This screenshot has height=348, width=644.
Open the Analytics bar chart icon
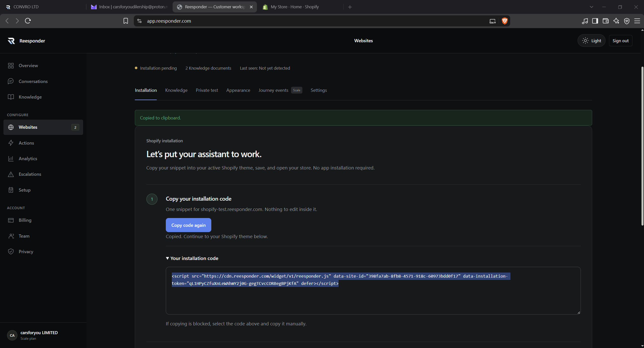[x=11, y=158]
